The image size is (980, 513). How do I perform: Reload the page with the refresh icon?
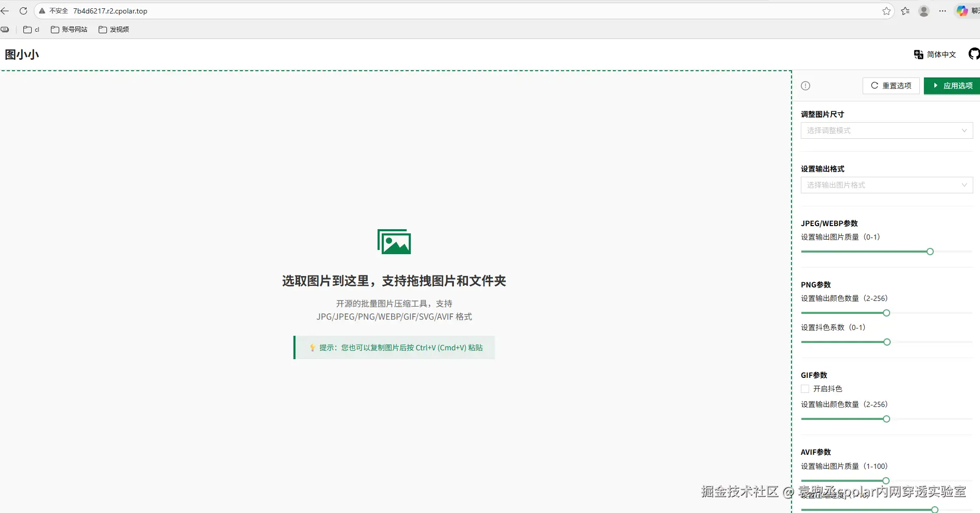23,11
